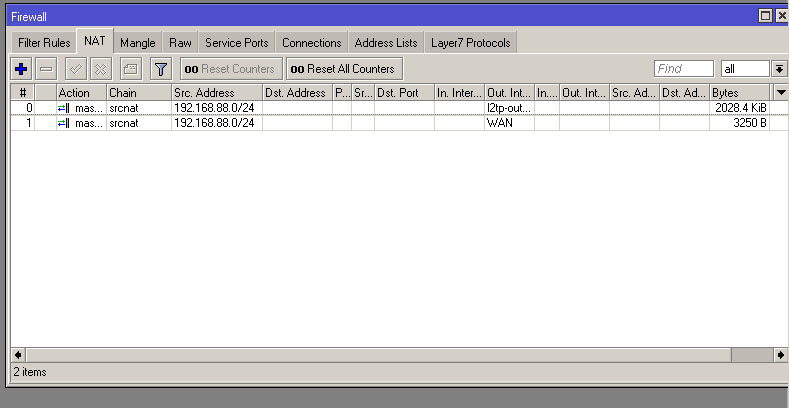The image size is (789, 408).
Task: Click the Reset Counters button
Action: (229, 69)
